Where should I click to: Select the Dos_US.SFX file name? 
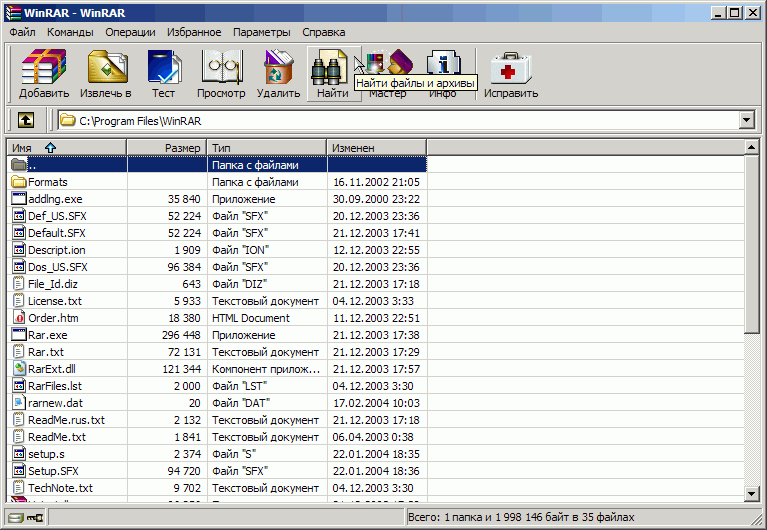pos(58,267)
